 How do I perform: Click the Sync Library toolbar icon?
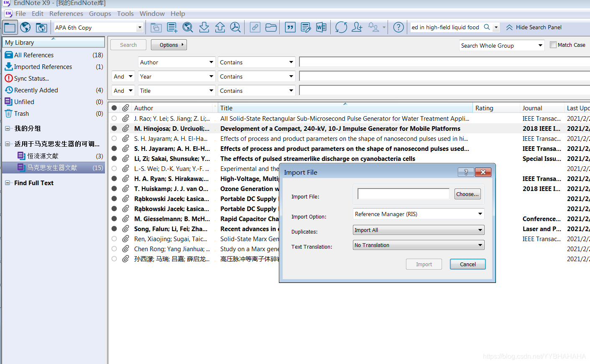point(341,28)
